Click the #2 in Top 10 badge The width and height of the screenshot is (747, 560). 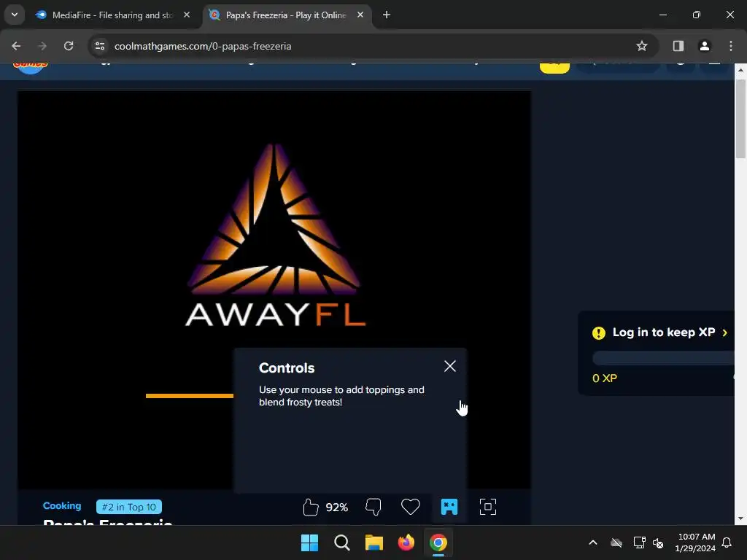(129, 507)
